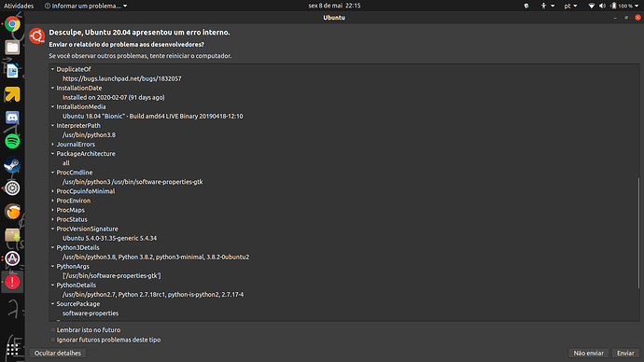Show applications grid in the dock

12,349
